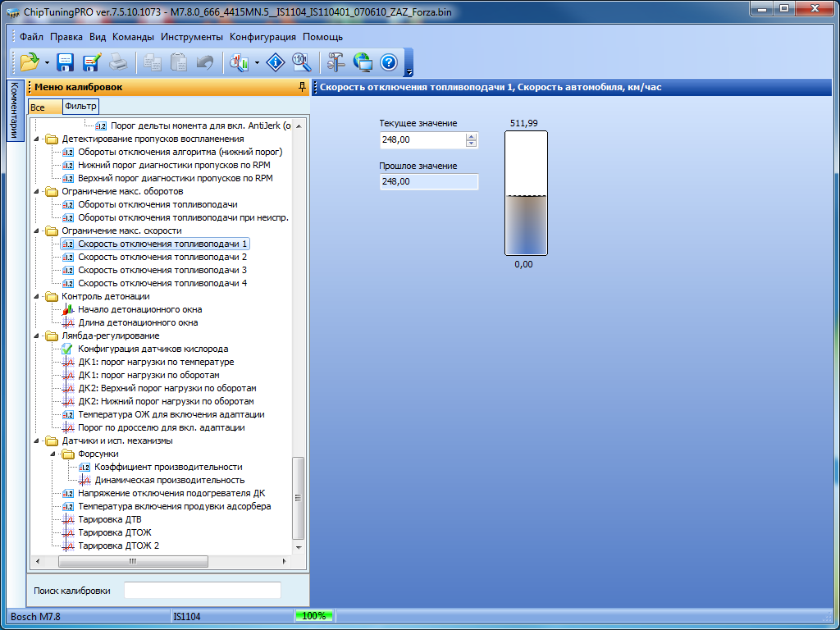The height and width of the screenshot is (630, 840).
Task: Collapse the Контроль детонации folder
Action: click(37, 296)
